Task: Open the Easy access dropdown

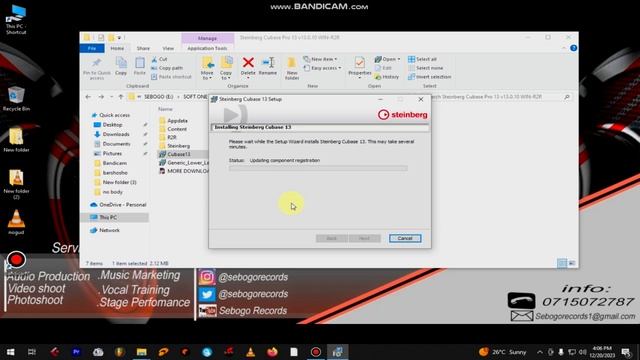Action: click(x=322, y=68)
